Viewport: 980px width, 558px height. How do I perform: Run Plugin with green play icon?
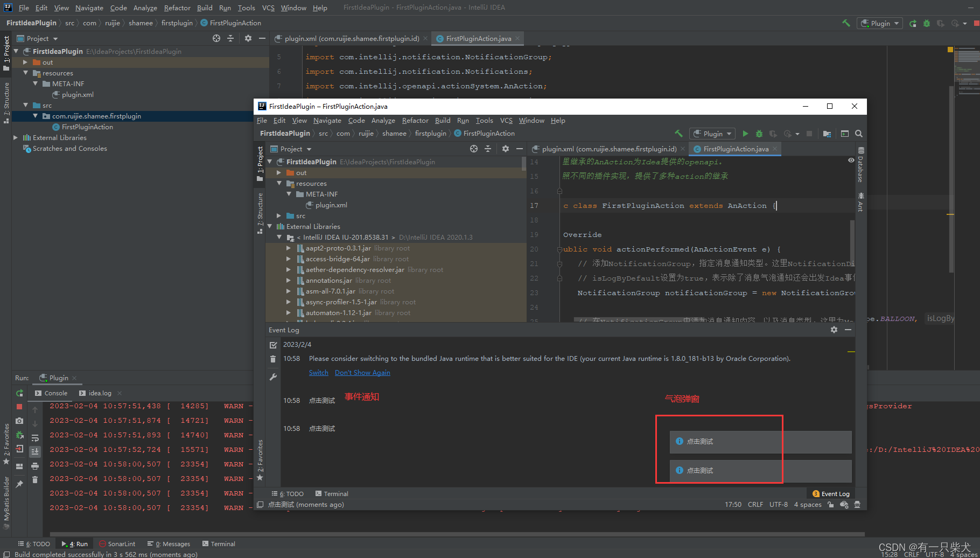pos(745,134)
